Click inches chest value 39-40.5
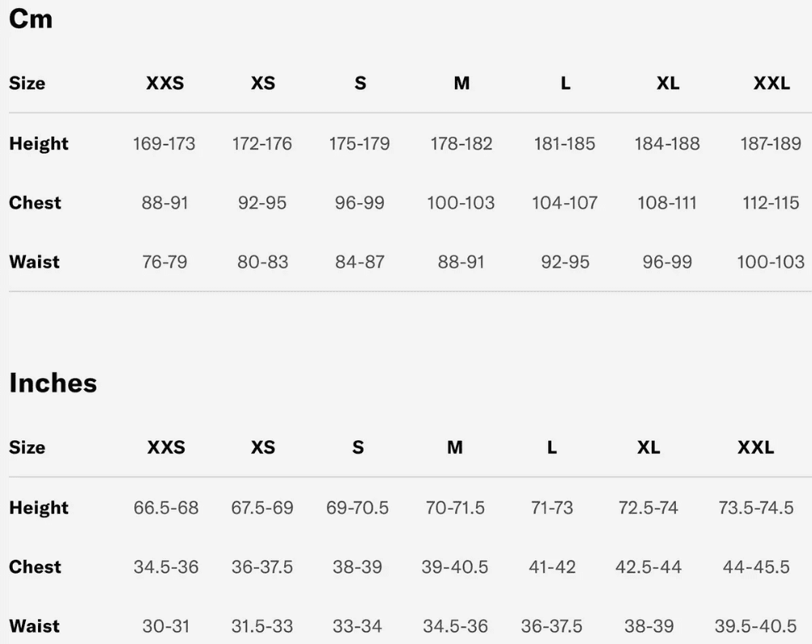This screenshot has height=644, width=812. pyautogui.click(x=455, y=567)
